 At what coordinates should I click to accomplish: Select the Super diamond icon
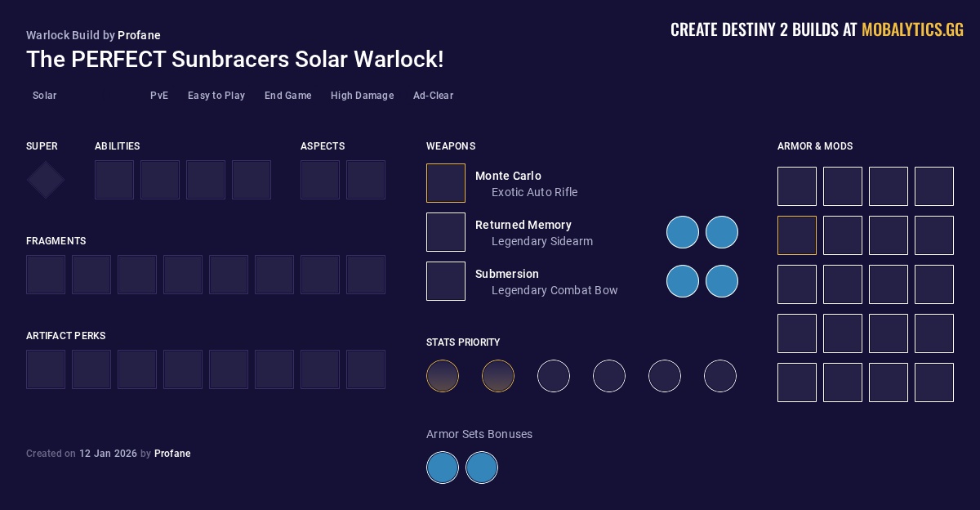click(x=46, y=180)
